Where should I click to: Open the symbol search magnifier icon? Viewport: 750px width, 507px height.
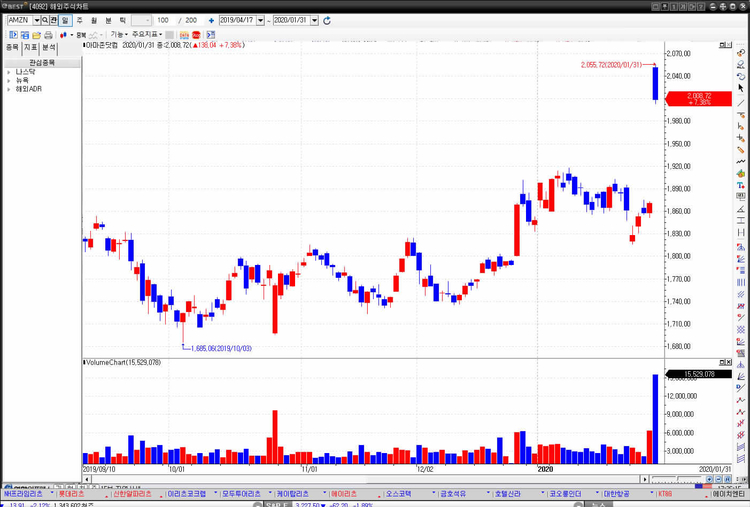[45, 21]
